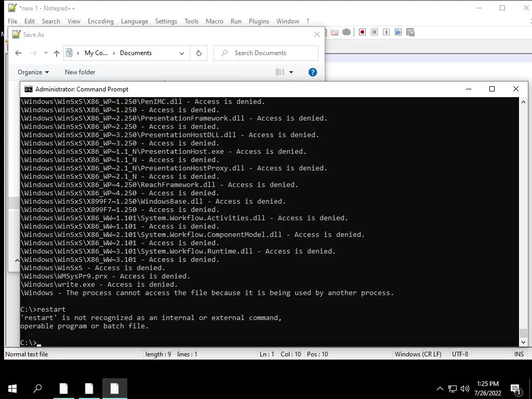Go back in the Save As dialog

(18, 53)
